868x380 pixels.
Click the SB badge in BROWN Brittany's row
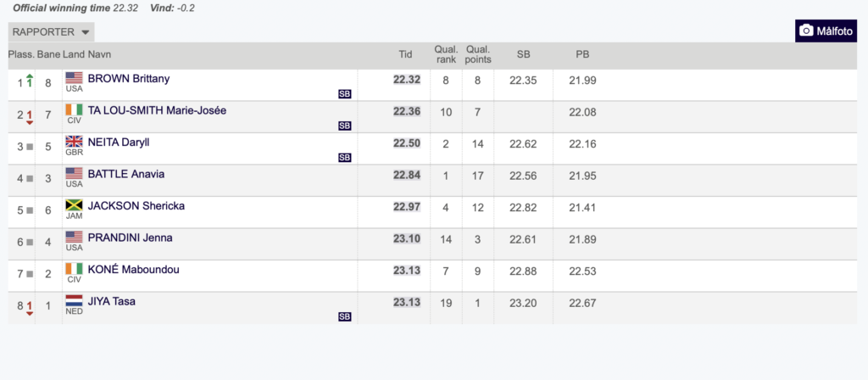[x=344, y=94]
